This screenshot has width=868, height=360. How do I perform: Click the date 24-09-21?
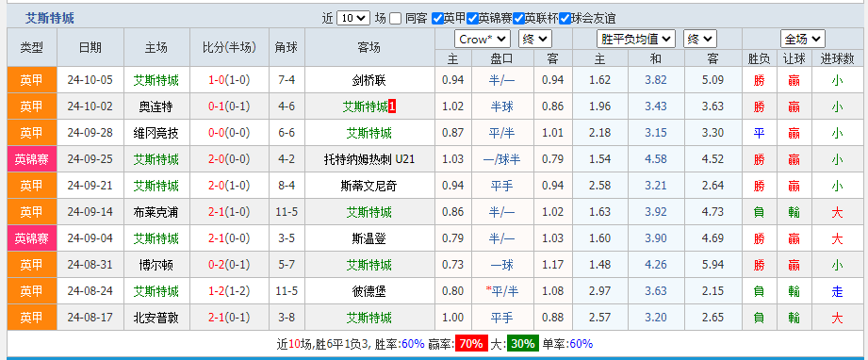(90, 186)
